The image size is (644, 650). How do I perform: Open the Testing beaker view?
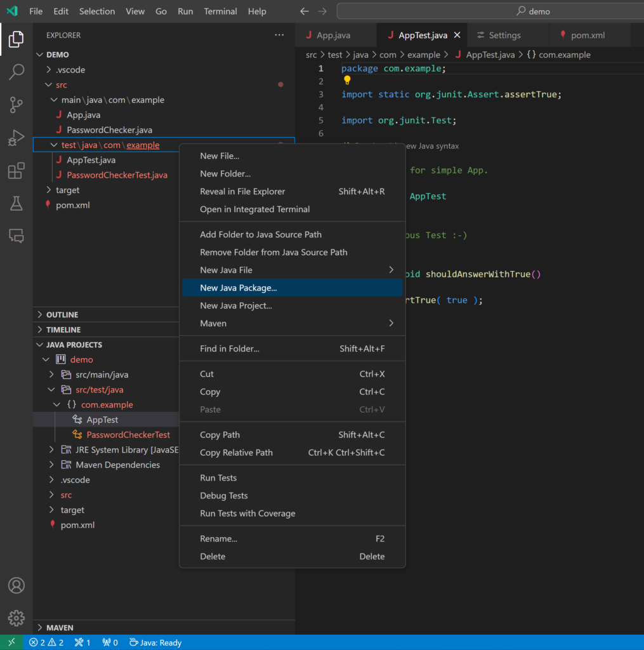(16, 204)
